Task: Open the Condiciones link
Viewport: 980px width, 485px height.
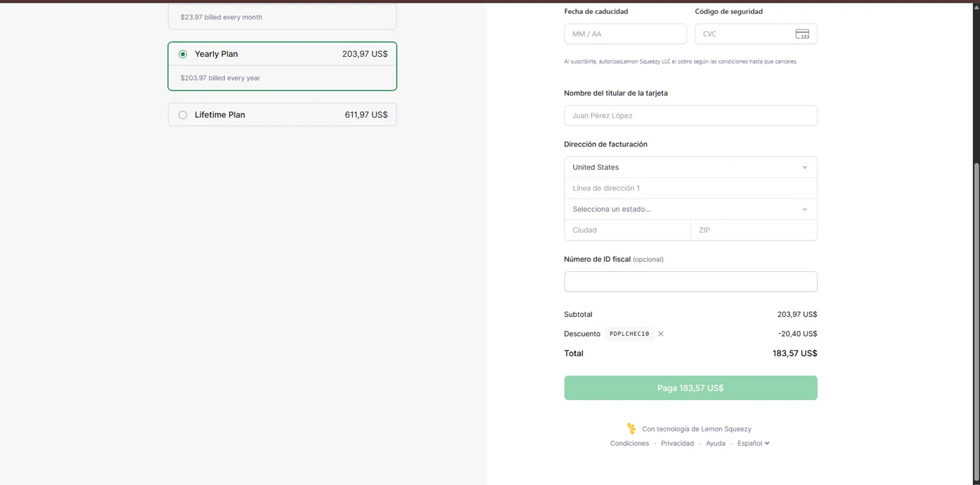Action: 629,443
